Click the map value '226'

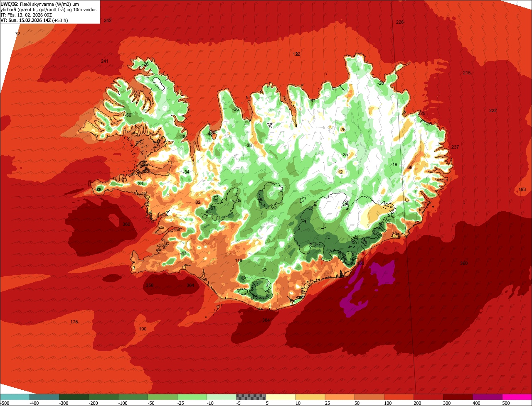pyautogui.click(x=400, y=22)
